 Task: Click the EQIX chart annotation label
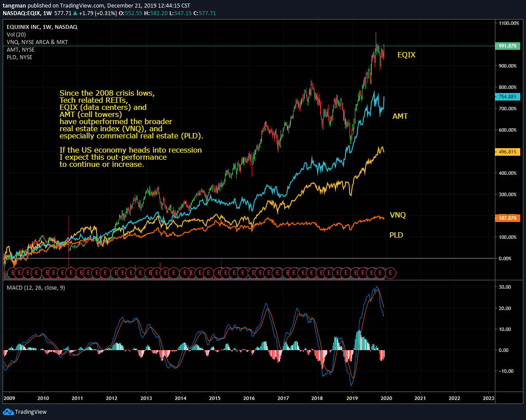tap(406, 55)
